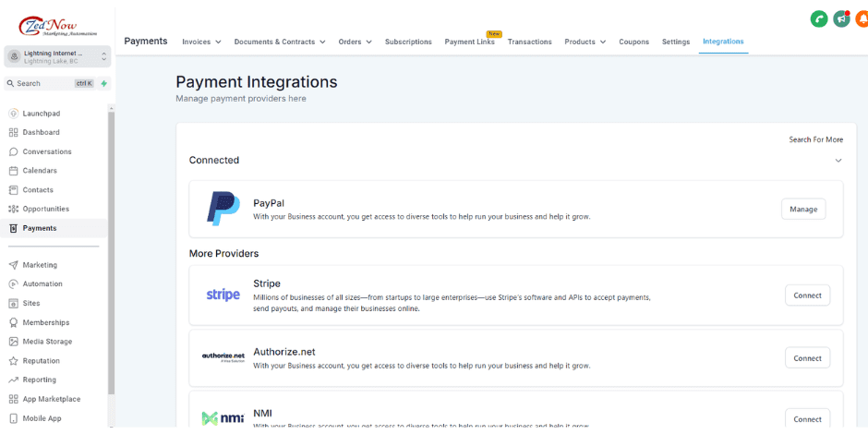Image resolution: width=868 pixels, height=434 pixels.
Task: Select the Integrations tab
Action: click(723, 42)
